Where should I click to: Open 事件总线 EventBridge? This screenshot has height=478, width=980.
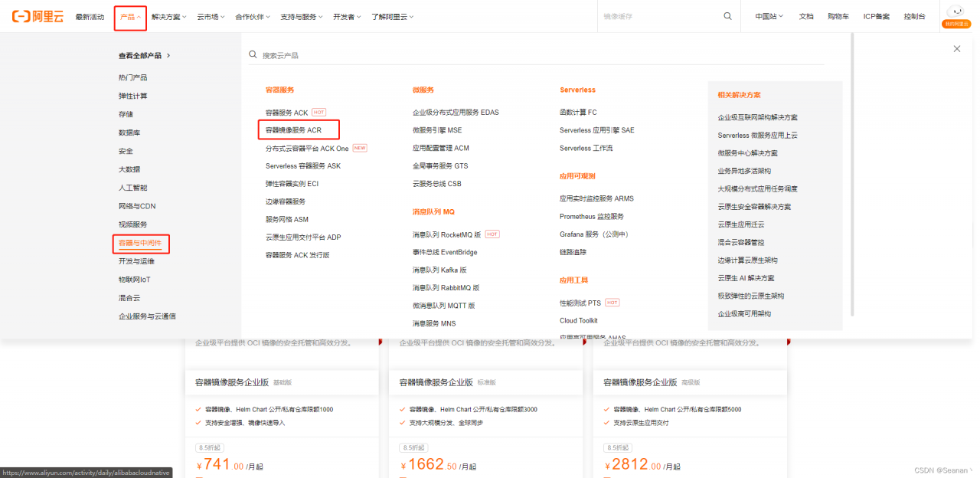445,252
